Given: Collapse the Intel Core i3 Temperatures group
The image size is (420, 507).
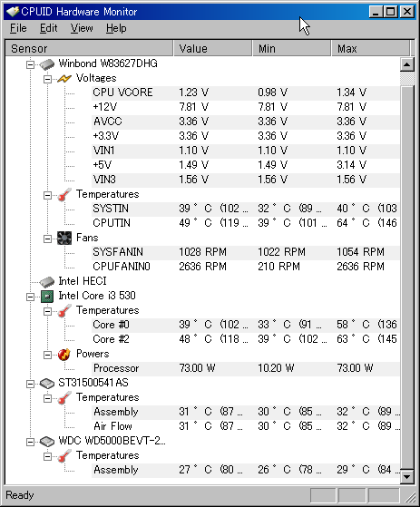Looking at the screenshot, I should tap(47, 311).
